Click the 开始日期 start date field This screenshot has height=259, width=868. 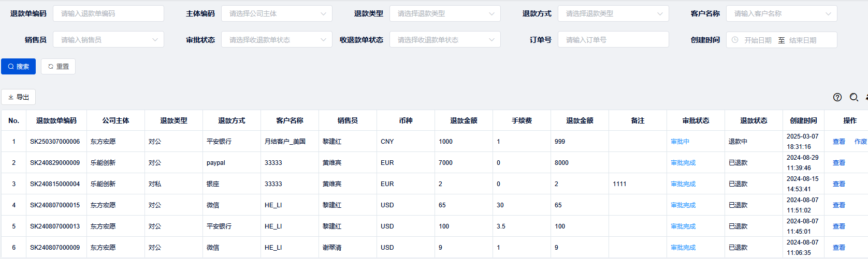coord(758,40)
